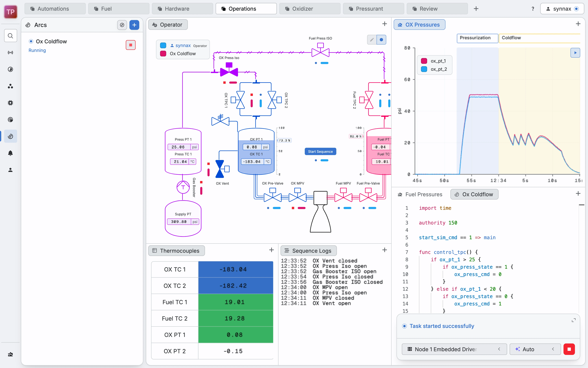Click the Pressurization range annotation

click(477, 38)
